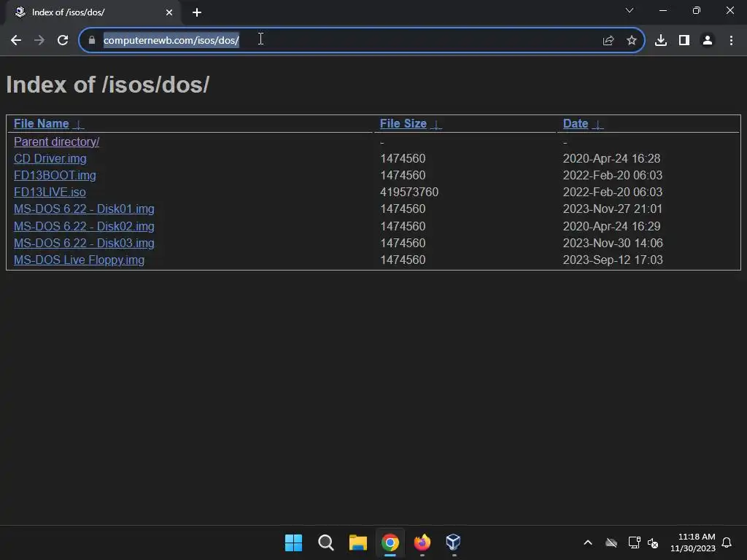Screen dimensions: 747x560
Task: Click the date 2020-Apr-24 16:28
Action: pos(612,158)
